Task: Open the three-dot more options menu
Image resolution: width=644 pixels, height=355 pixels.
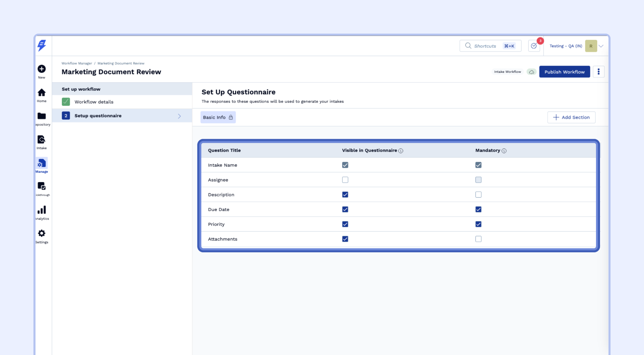Action: click(598, 72)
